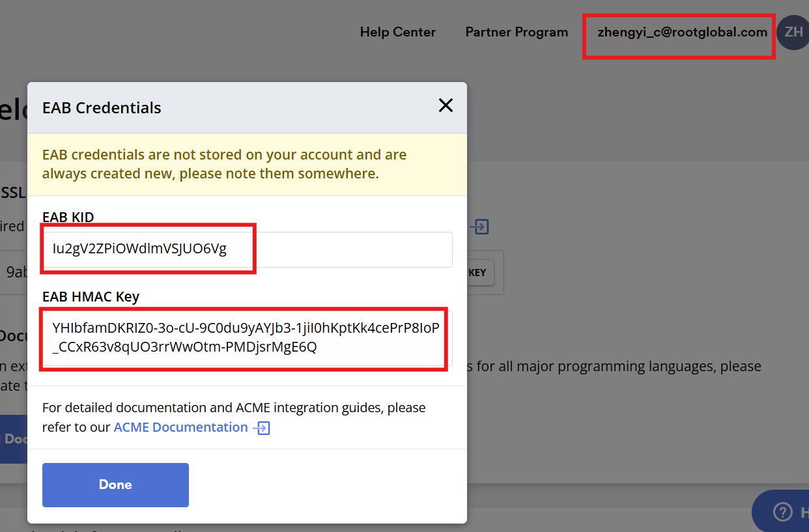
Task: Open the zhengyi_c@rootglobal.com account menu
Action: 682,32
